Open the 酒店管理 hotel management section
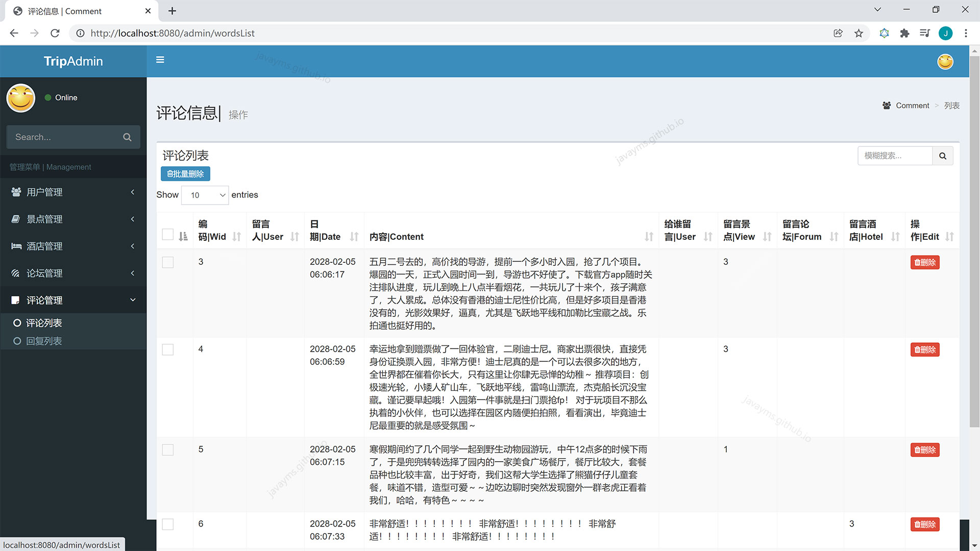Image resolution: width=980 pixels, height=551 pixels. [44, 246]
